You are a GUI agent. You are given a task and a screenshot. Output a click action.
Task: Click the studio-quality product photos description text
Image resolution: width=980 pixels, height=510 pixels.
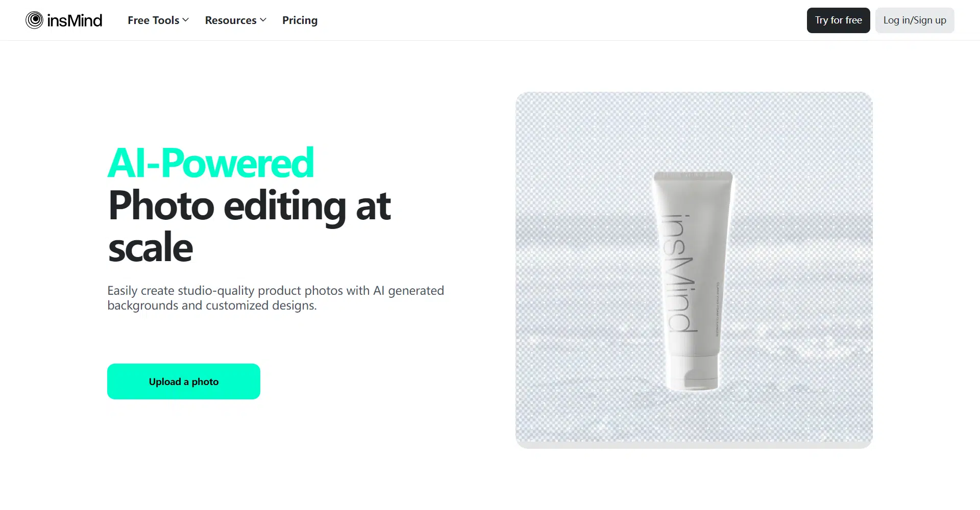click(276, 298)
